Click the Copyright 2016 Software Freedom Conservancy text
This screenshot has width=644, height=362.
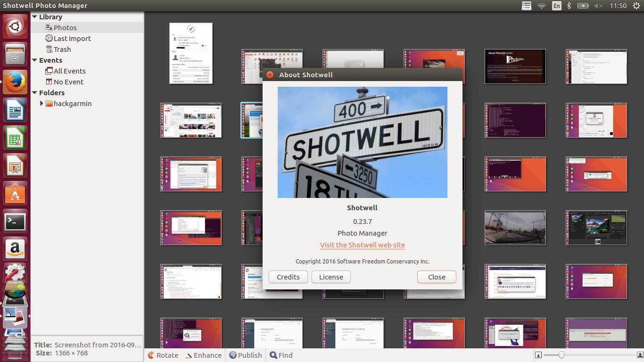363,261
